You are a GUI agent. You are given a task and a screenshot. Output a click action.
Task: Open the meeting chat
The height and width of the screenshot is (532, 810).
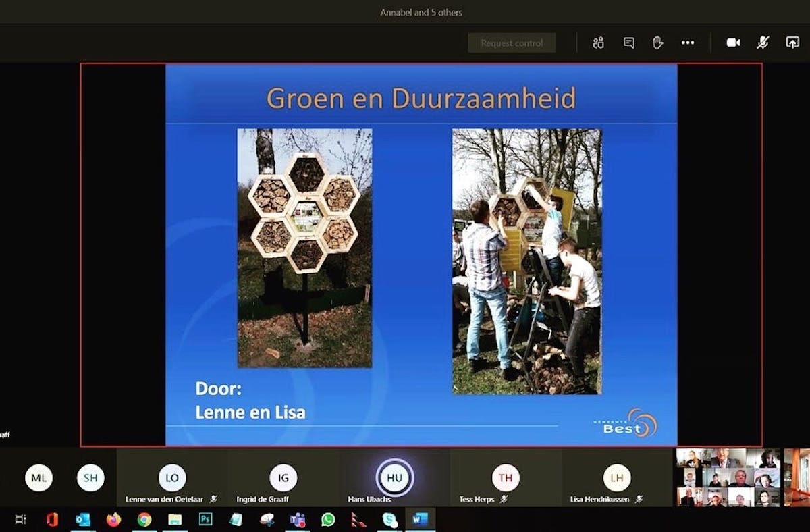628,43
